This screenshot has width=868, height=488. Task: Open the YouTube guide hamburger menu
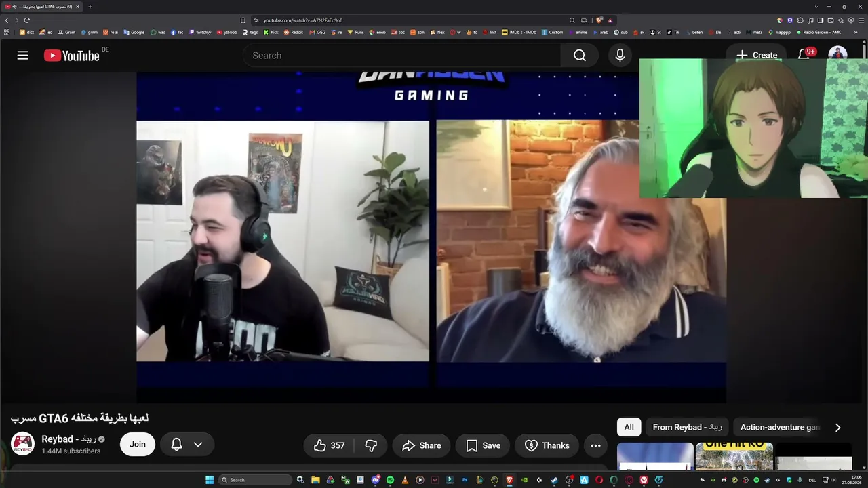pos(23,56)
